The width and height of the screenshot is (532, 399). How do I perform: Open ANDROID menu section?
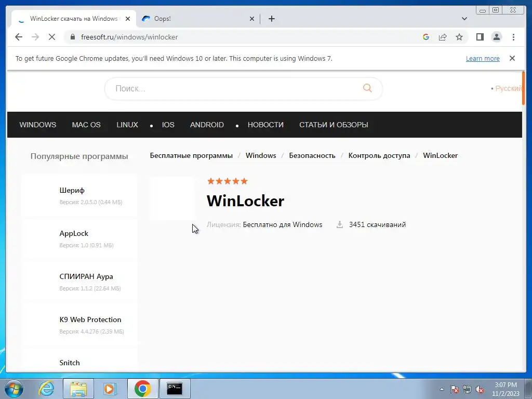[207, 125]
